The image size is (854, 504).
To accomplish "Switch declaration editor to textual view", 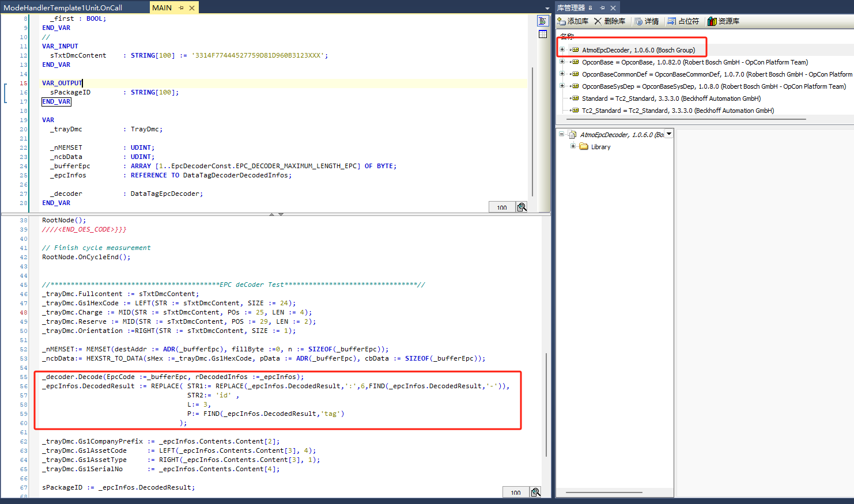I will pos(542,21).
